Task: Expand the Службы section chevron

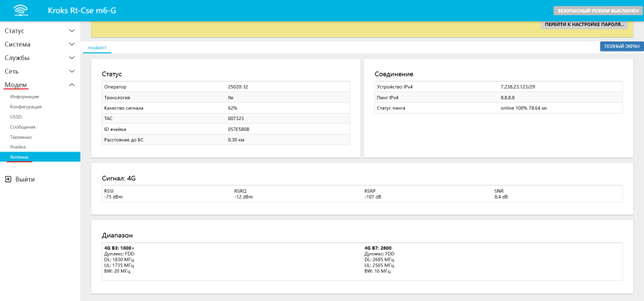Action: pyautogui.click(x=72, y=58)
